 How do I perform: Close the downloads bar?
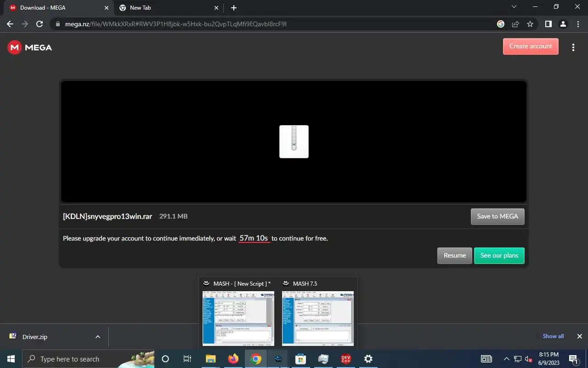[579, 336]
